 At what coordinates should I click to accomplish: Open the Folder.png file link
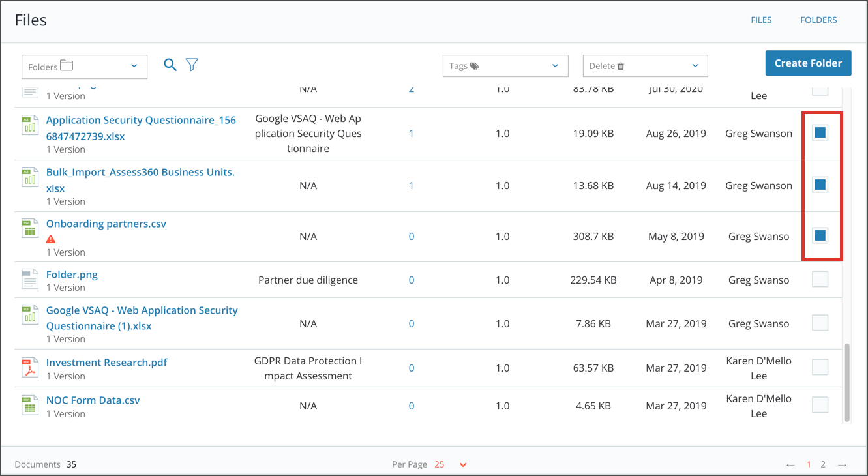coord(72,275)
